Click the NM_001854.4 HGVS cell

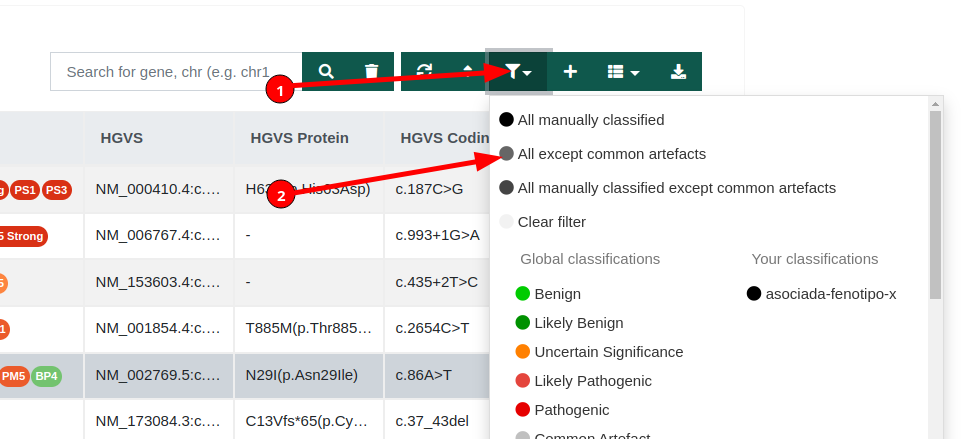pos(158,329)
